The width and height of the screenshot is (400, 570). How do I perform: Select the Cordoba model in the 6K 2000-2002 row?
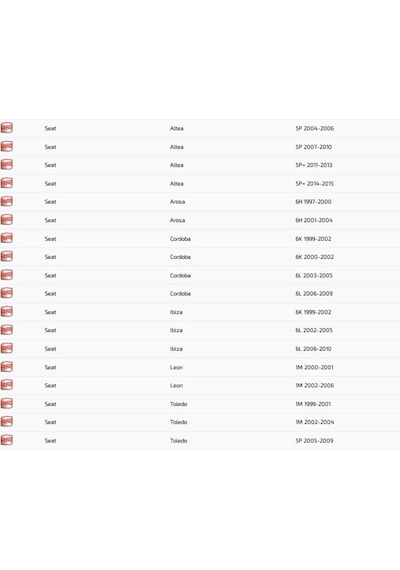click(x=180, y=257)
